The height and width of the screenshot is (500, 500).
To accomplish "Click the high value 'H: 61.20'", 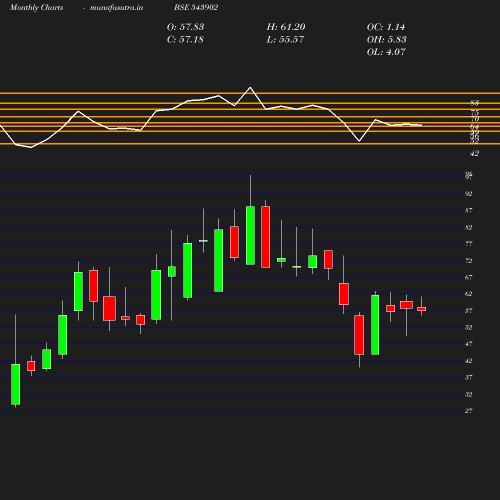I will (x=286, y=27).
